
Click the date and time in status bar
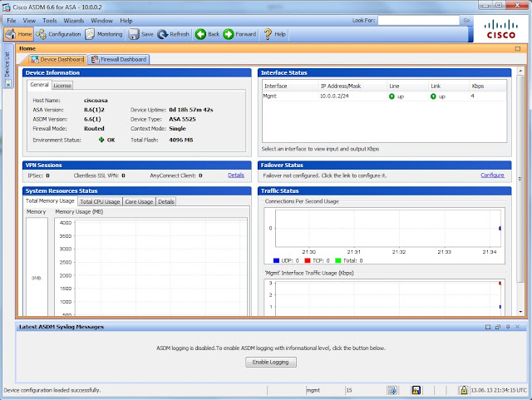(x=499, y=391)
